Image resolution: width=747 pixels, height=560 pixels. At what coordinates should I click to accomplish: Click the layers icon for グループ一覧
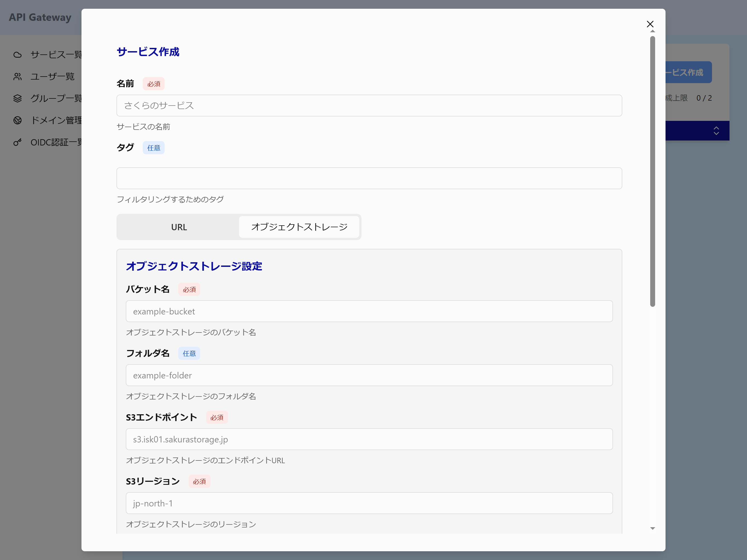(17, 98)
